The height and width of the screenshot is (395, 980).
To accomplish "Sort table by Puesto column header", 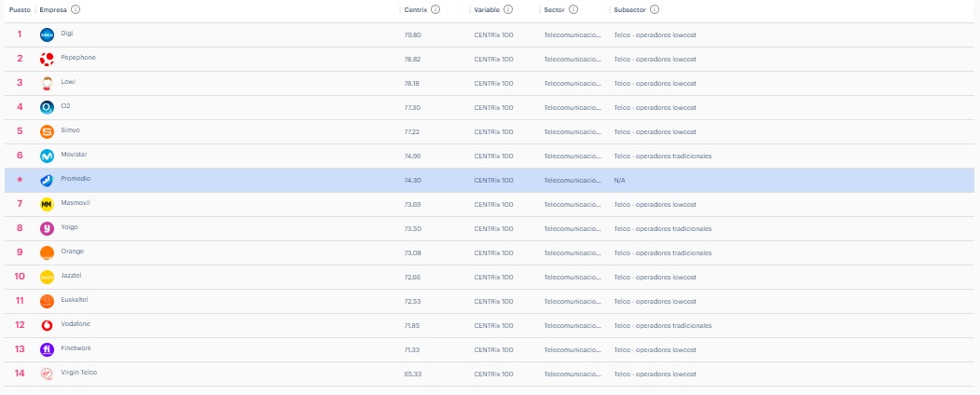I will [x=20, y=9].
